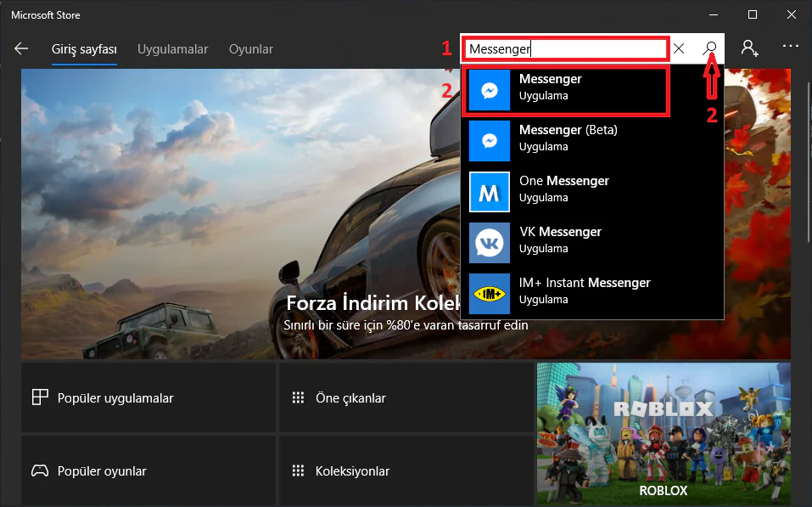The height and width of the screenshot is (507, 812).
Task: Open the Popüler oyunlar tile
Action: [148, 470]
